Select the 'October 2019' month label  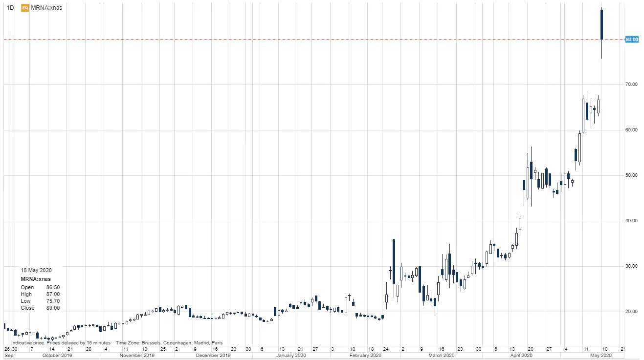tap(57, 356)
